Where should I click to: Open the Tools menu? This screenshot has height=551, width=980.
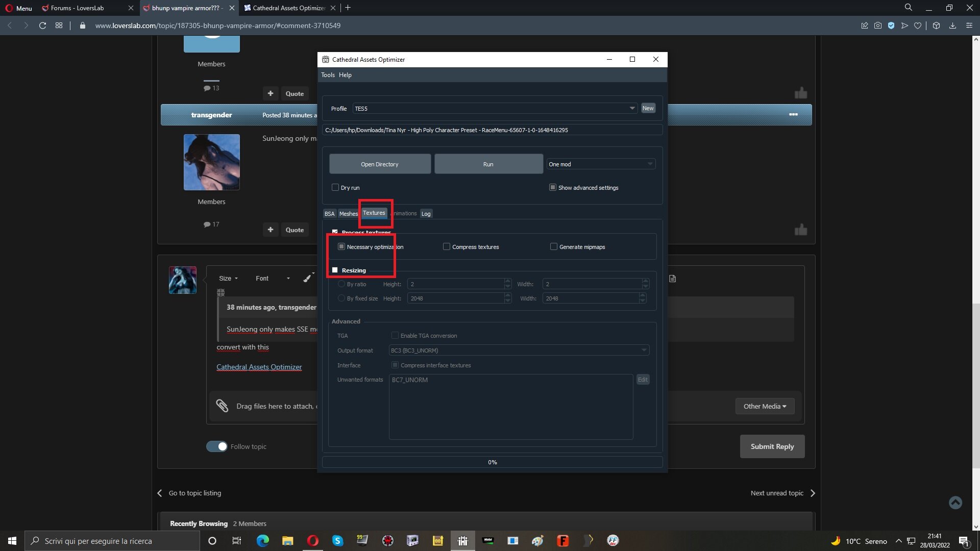click(328, 75)
